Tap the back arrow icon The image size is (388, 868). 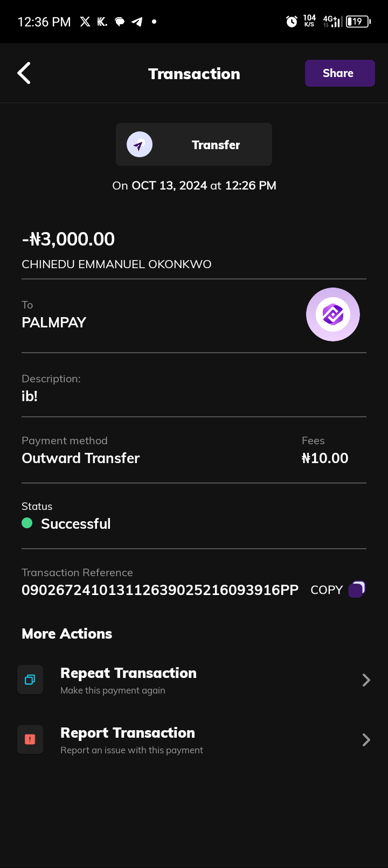24,73
